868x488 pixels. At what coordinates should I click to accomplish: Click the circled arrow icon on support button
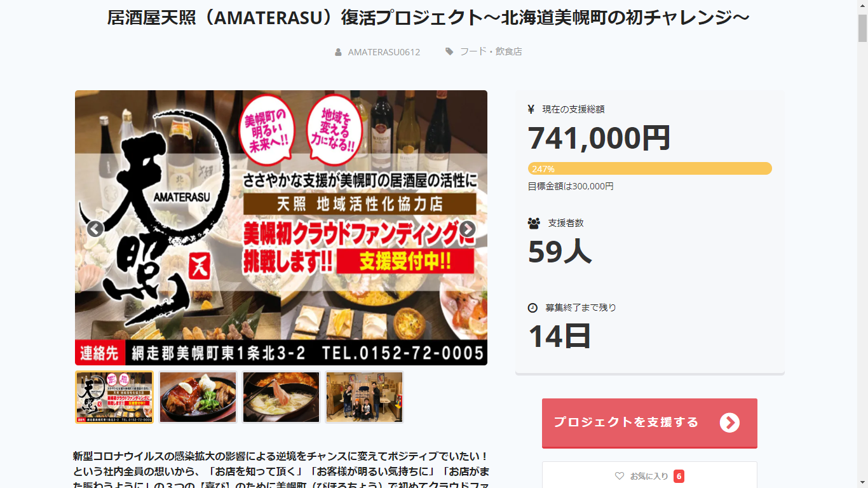point(729,423)
